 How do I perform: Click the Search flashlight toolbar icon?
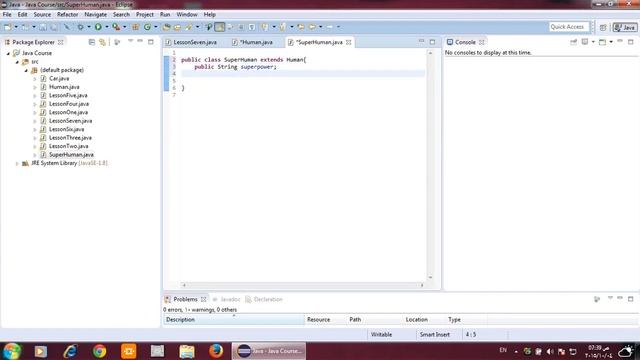[189, 27]
